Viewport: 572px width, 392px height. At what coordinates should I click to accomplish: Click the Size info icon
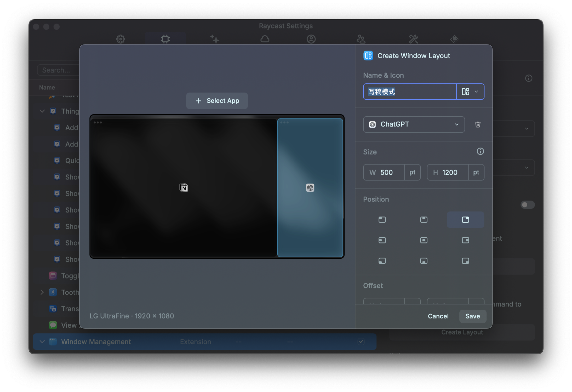pyautogui.click(x=480, y=151)
